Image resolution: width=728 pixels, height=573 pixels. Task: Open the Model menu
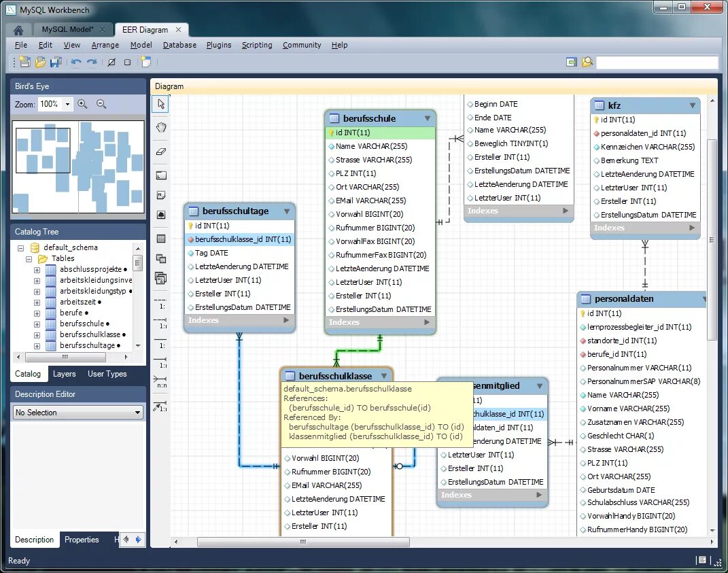coord(141,45)
